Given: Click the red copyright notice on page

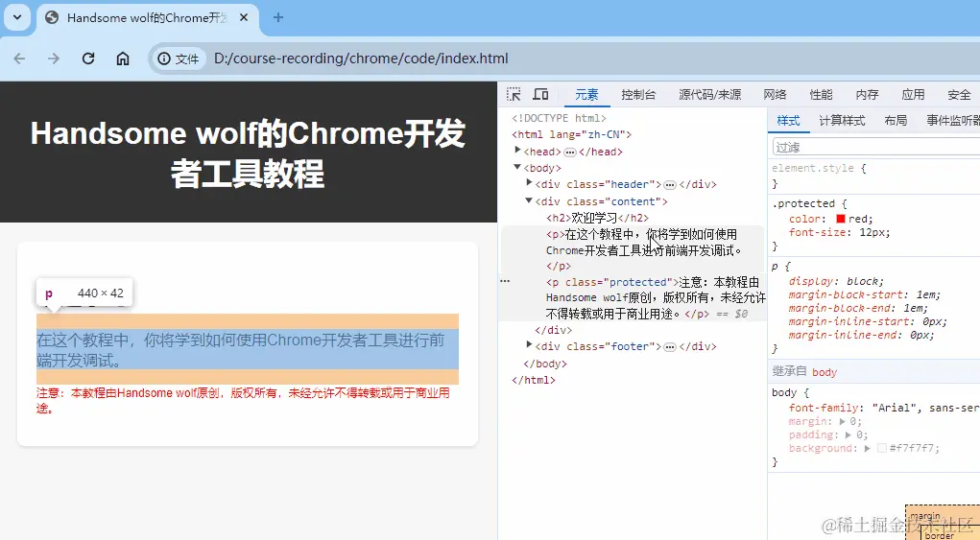Looking at the screenshot, I should (x=243, y=401).
